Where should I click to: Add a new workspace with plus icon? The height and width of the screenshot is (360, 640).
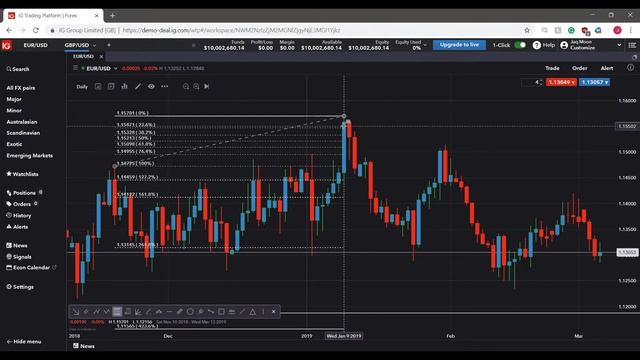coord(109,45)
